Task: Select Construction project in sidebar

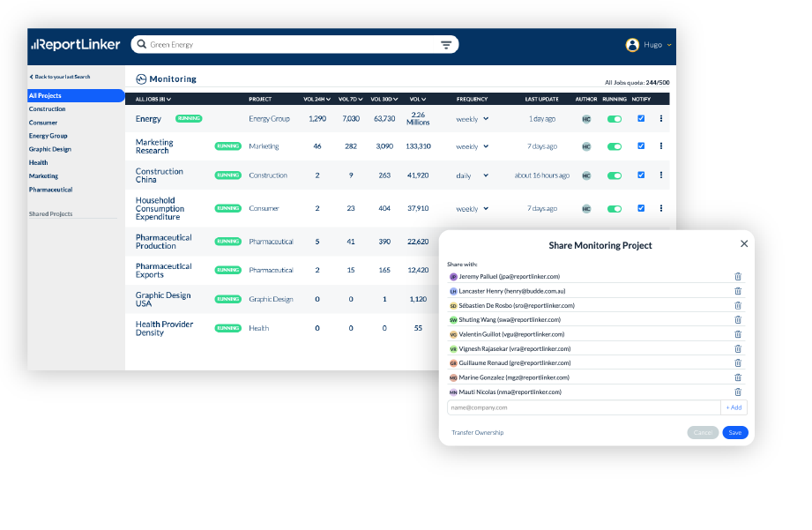Action: tap(47, 109)
